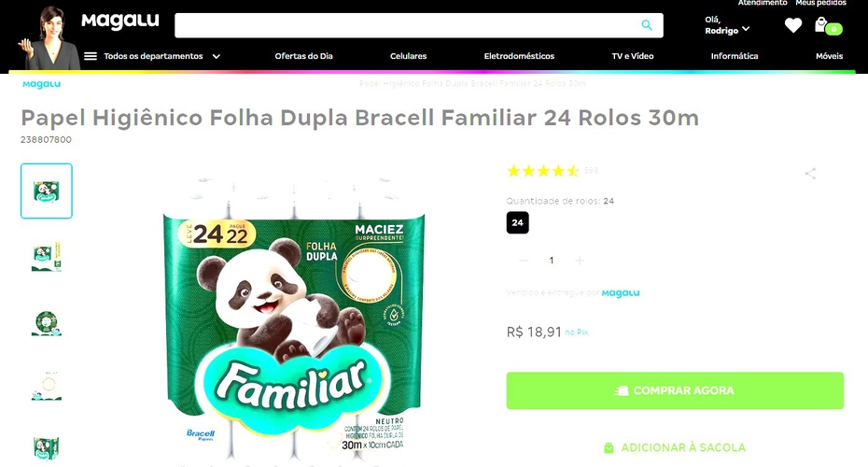Open the Ofertas do Dia menu
Image resolution: width=868 pixels, height=467 pixels.
[304, 56]
